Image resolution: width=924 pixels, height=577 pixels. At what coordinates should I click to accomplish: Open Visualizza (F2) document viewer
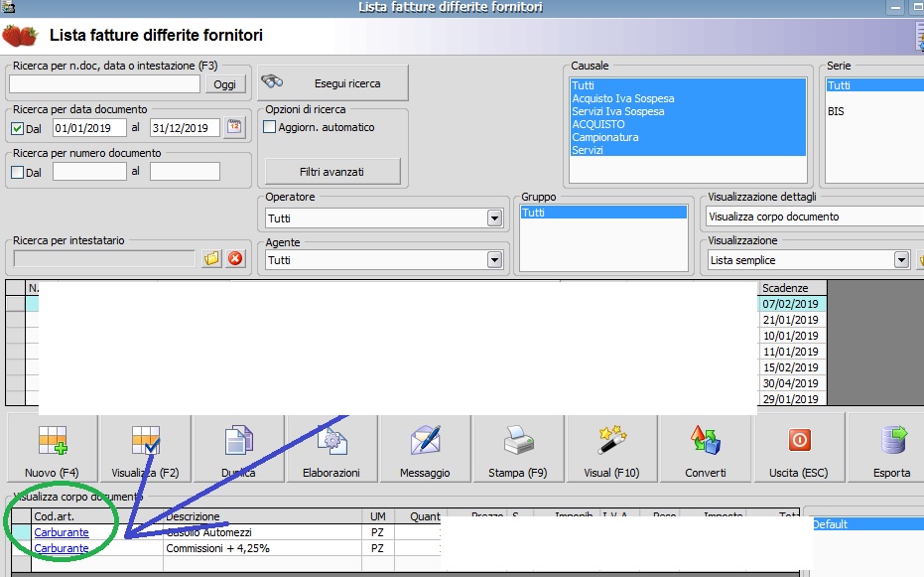(x=146, y=440)
